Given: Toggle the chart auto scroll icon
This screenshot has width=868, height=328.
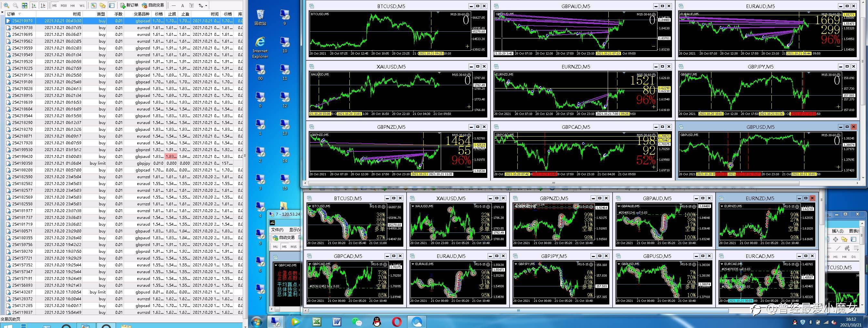Looking at the screenshot, I should pyautogui.click(x=34, y=5).
